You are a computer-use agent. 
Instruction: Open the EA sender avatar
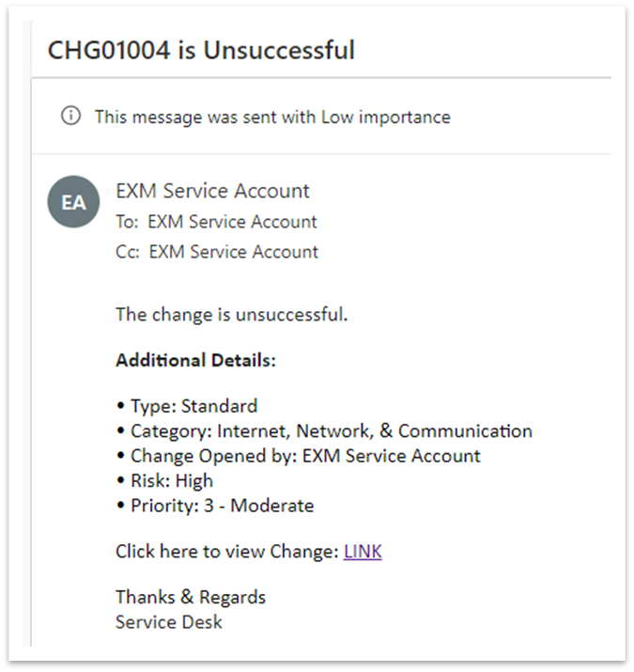[x=73, y=201]
